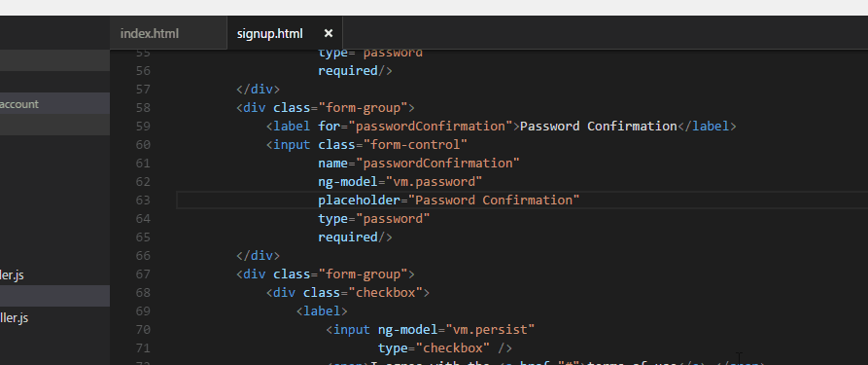Image resolution: width=868 pixels, height=365 pixels.
Task: Click the ng-model="vm.password" attribute
Action: click(400, 181)
